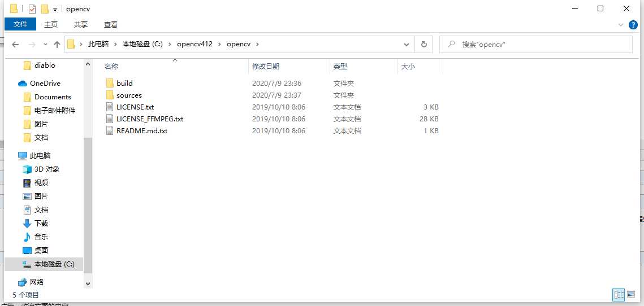644x306 pixels.
Task: Switch to details view layout icon
Action: point(619,295)
